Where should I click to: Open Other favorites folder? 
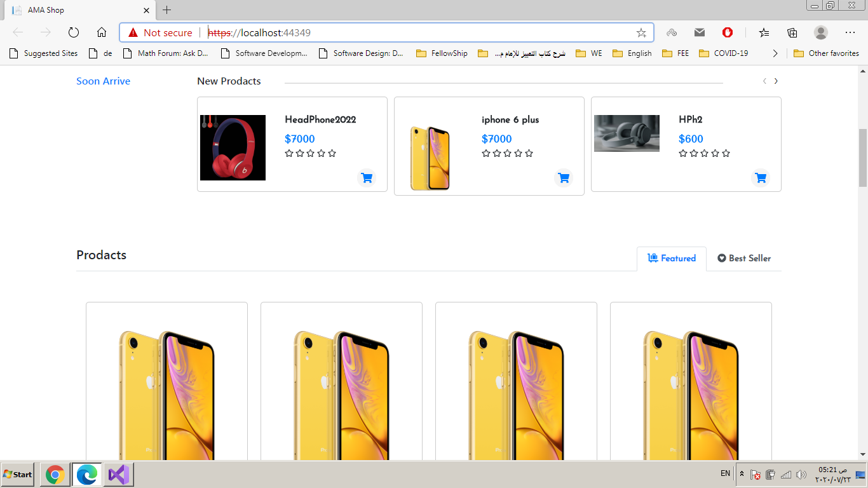click(826, 53)
